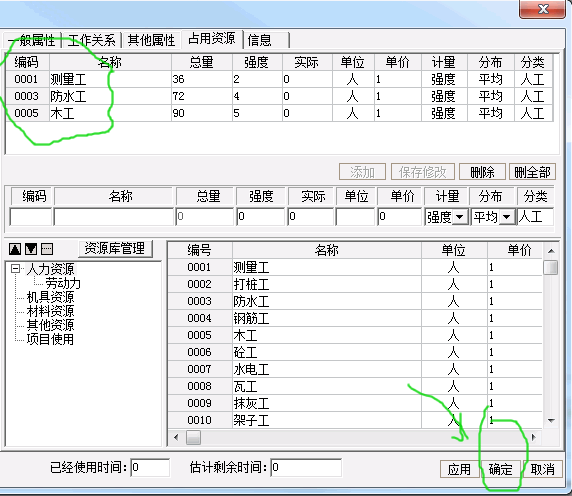The height and width of the screenshot is (496, 572).
Task: Select 机具资源 in the resource tree
Action: pos(50,297)
